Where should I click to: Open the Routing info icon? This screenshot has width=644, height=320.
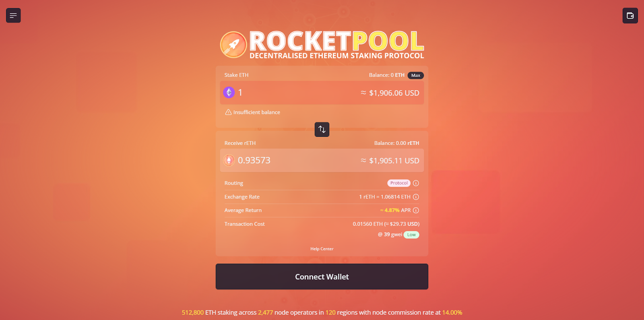[x=416, y=183]
